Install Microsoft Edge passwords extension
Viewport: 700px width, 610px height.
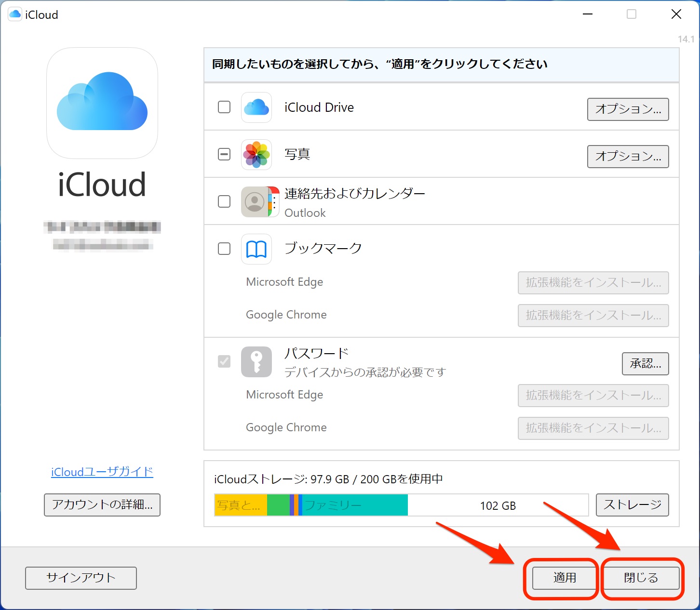point(593,396)
